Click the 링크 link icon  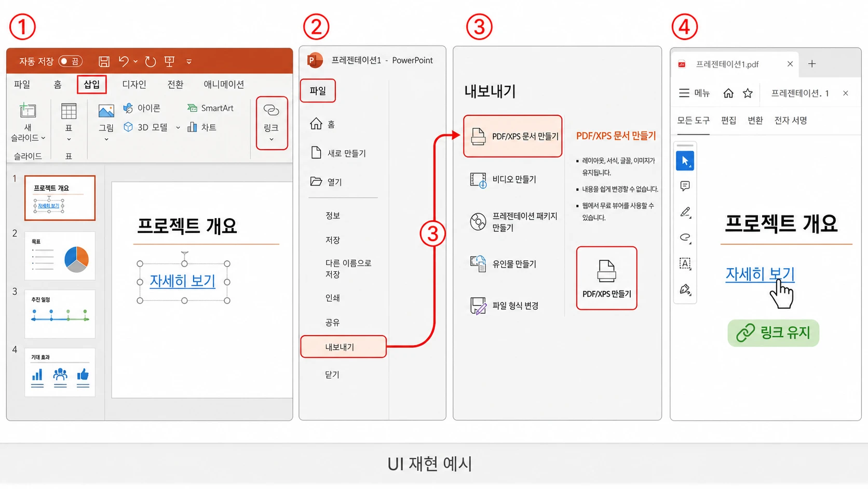pos(271,110)
